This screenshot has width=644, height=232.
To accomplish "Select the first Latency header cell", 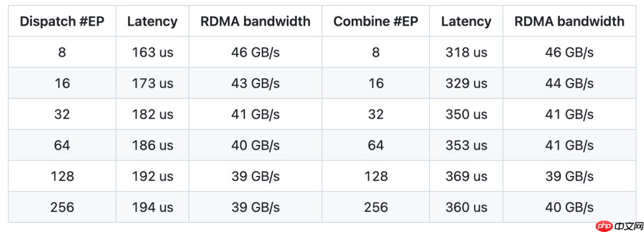I will (x=153, y=21).
